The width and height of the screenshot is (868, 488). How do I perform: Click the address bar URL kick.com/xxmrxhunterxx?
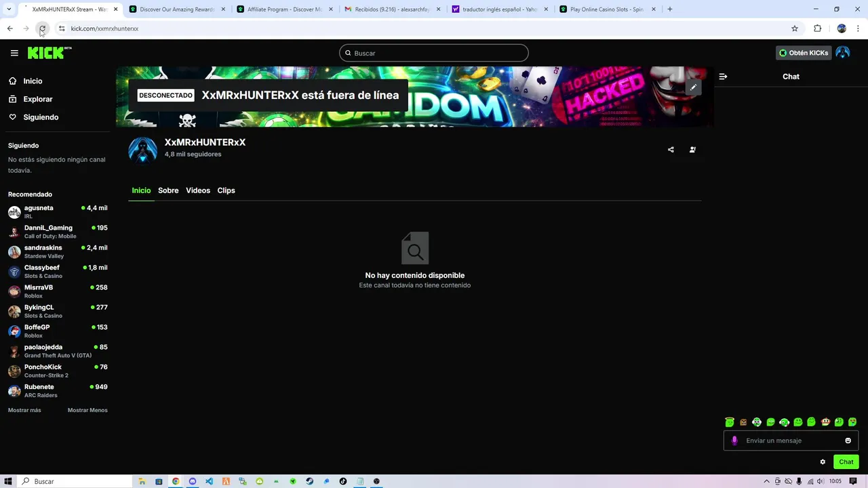104,28
